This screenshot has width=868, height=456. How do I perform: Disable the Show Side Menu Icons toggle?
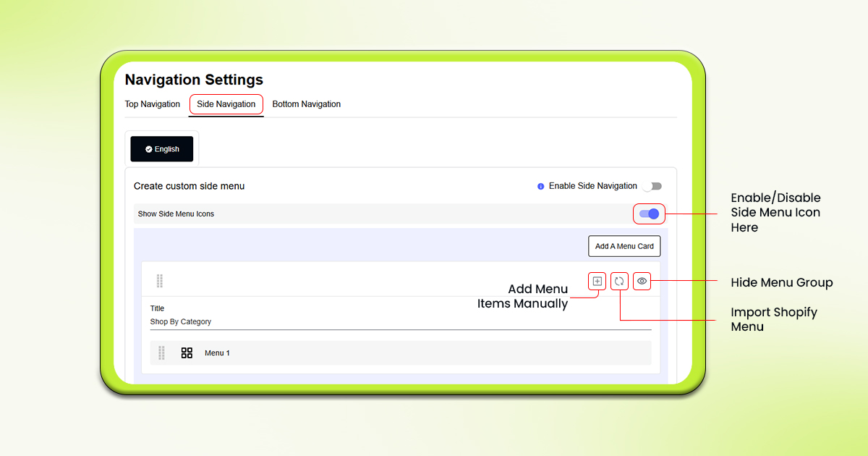649,214
